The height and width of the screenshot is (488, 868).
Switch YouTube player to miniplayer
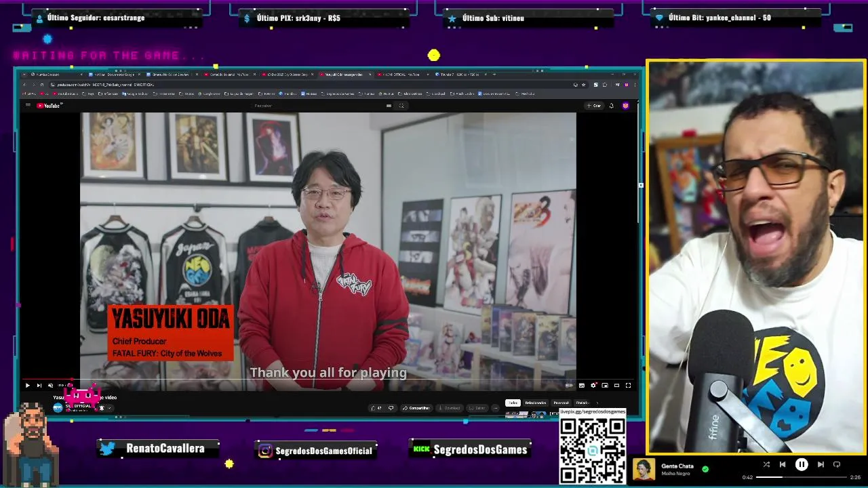[x=605, y=386]
